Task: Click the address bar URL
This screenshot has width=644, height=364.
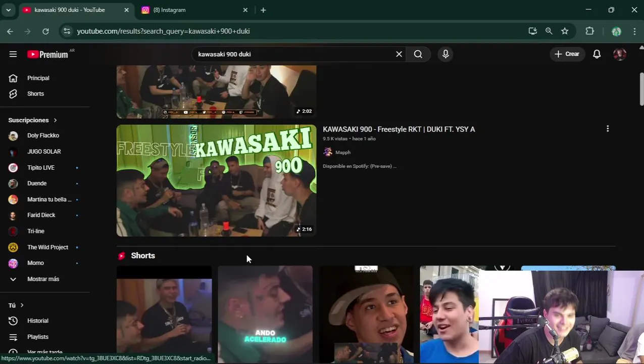Action: click(163, 31)
